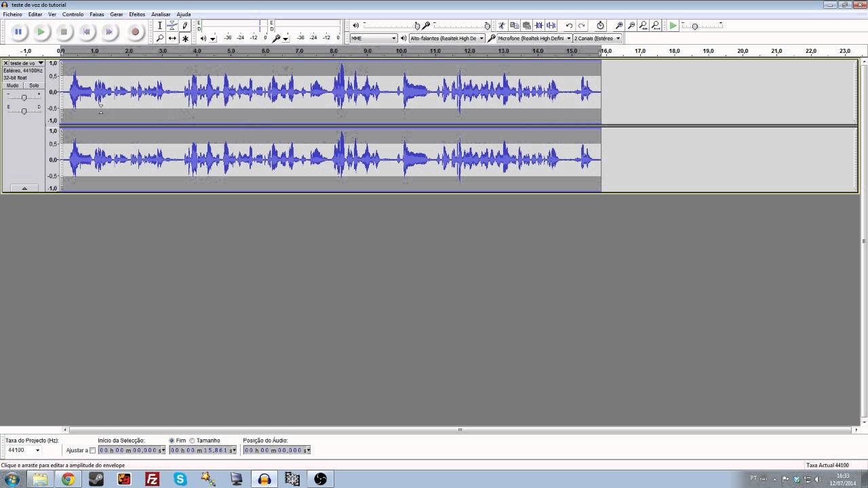Click the Posição do Áudio time field
868x488 pixels.
277,450
